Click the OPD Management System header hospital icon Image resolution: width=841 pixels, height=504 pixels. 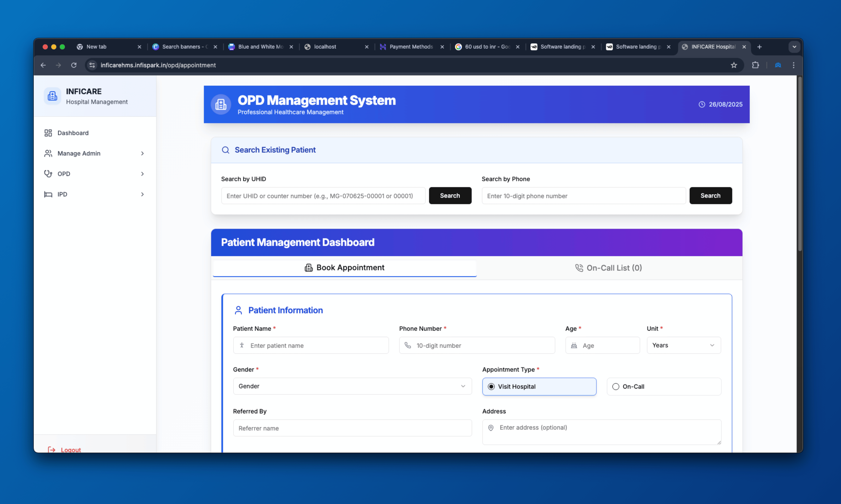point(221,104)
